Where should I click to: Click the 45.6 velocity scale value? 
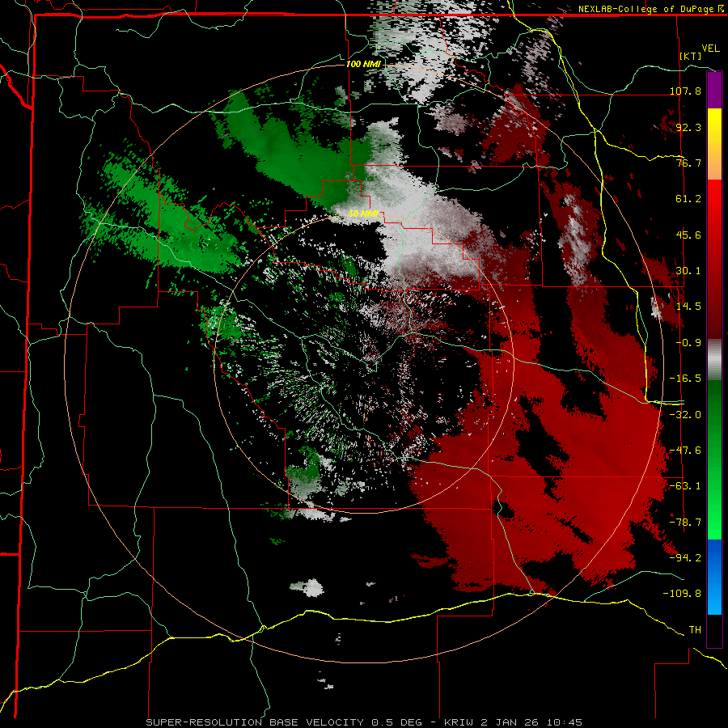(688, 235)
